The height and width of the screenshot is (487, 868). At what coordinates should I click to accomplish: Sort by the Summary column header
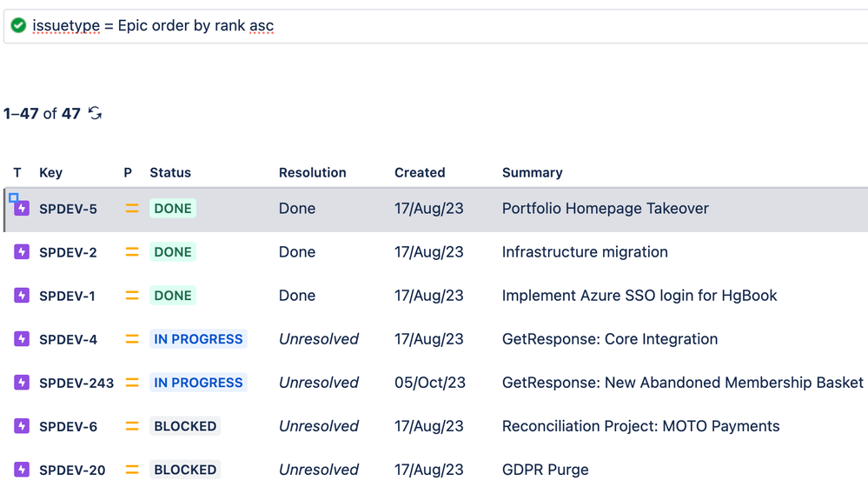tap(532, 173)
